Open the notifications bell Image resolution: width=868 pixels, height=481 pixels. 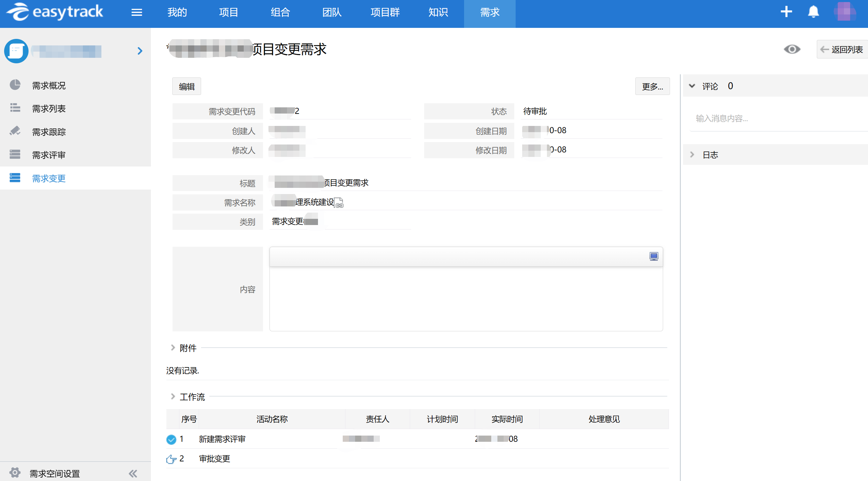tap(813, 12)
